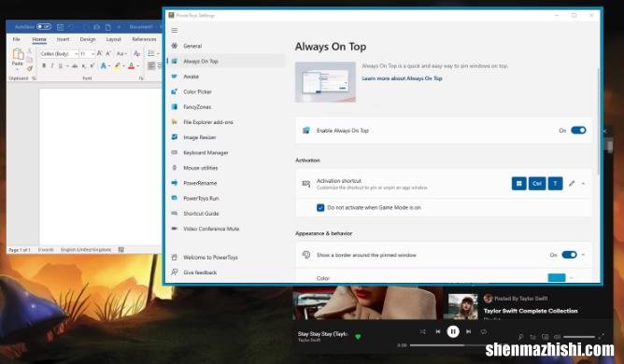624x364 pixels.
Task: Expand the Activation shortcut chevron
Action: pyautogui.click(x=583, y=183)
